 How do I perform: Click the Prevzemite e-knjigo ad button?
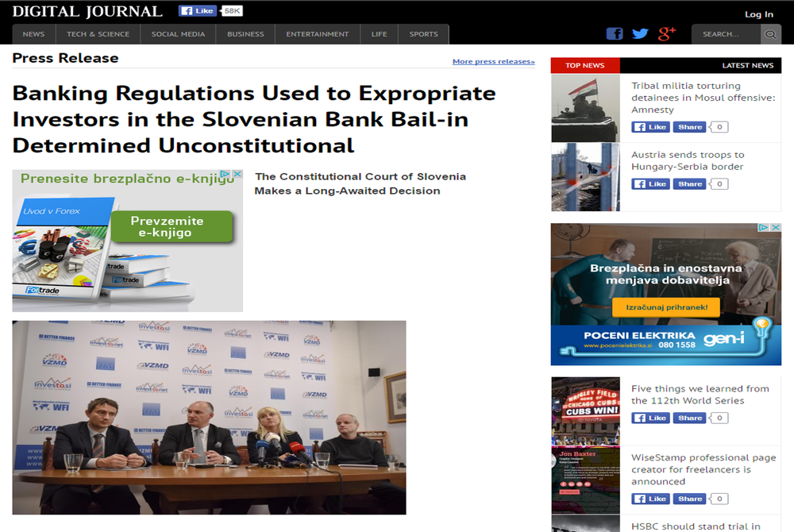172,227
